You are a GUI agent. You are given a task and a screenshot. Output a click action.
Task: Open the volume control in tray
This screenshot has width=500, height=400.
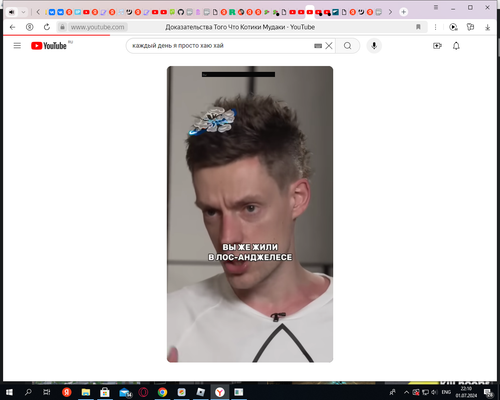click(434, 392)
